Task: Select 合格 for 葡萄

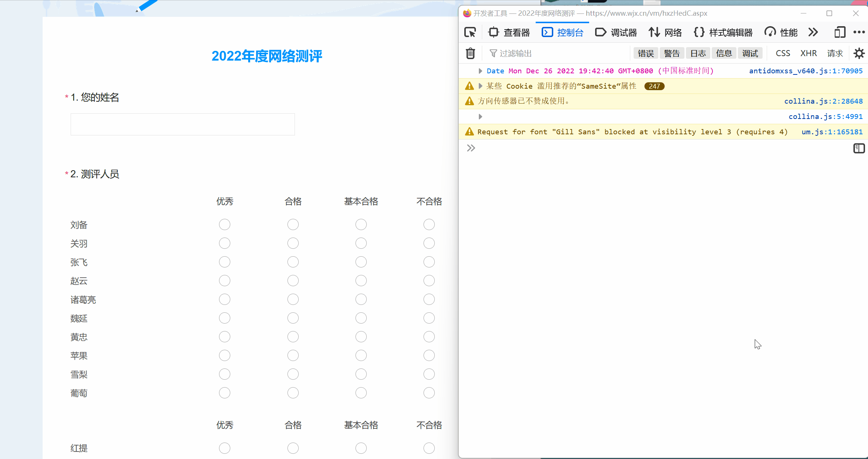Action: (293, 393)
